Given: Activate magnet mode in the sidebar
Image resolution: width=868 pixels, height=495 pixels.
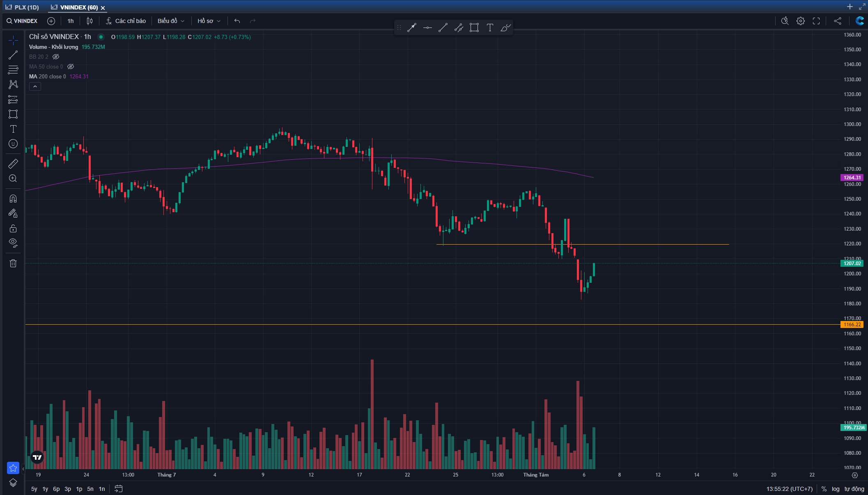Looking at the screenshot, I should point(13,199).
